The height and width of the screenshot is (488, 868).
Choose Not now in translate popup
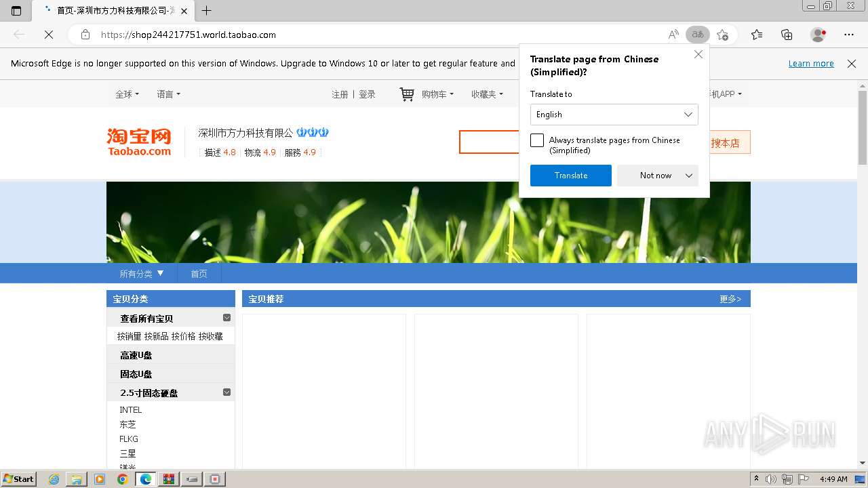point(655,176)
